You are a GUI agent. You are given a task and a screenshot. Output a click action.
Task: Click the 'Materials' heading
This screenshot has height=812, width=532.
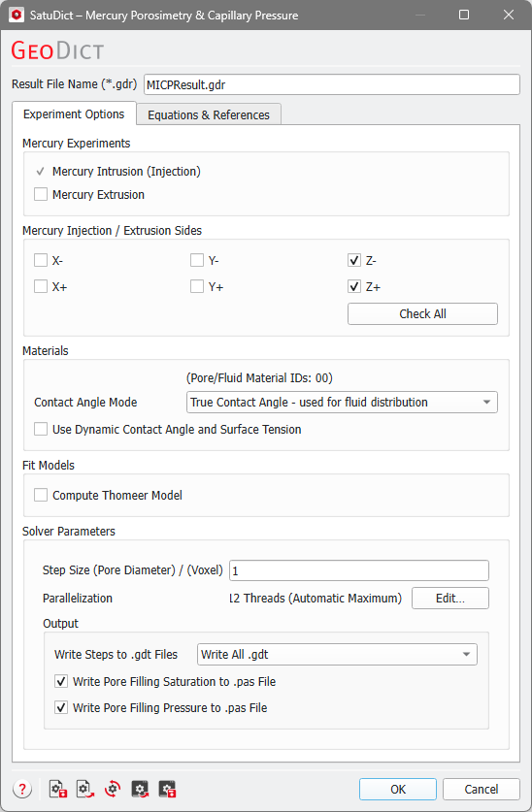(46, 350)
